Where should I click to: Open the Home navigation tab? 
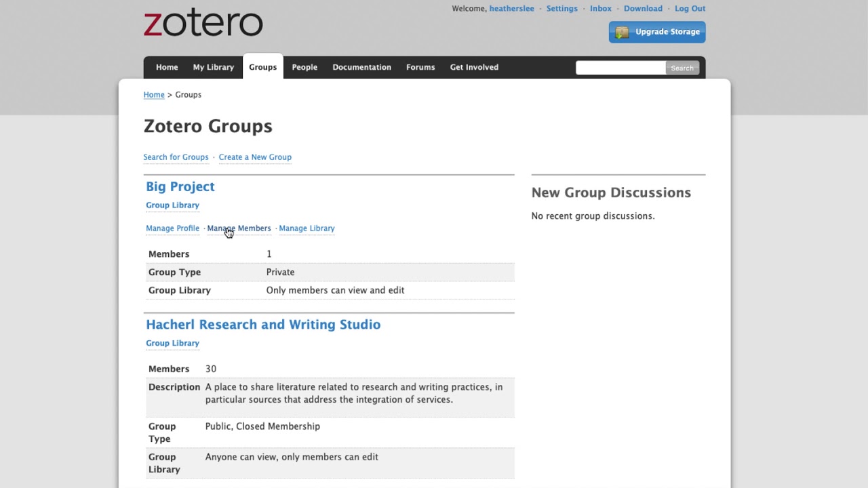click(167, 67)
